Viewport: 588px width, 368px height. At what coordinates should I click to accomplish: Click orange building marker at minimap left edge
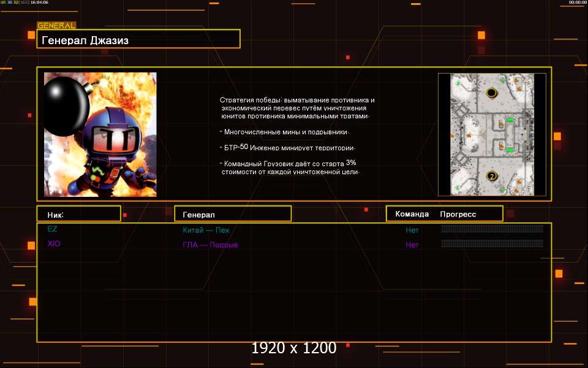452,135
